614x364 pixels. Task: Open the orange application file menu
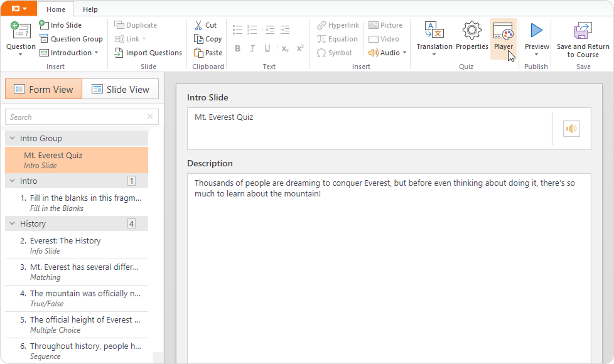tap(19, 9)
